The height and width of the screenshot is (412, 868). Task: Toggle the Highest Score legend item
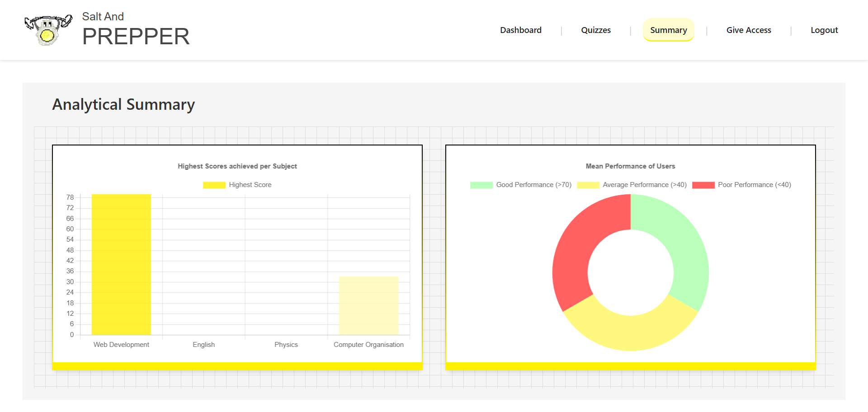pos(250,185)
